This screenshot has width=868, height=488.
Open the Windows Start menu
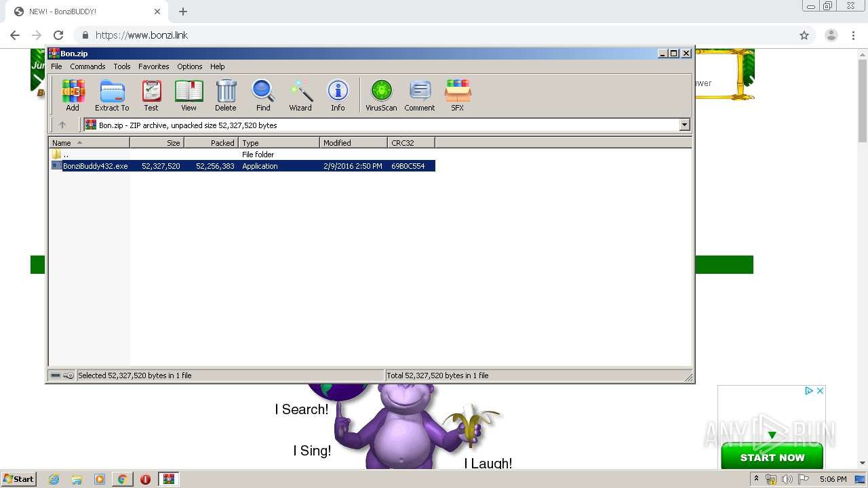click(18, 479)
